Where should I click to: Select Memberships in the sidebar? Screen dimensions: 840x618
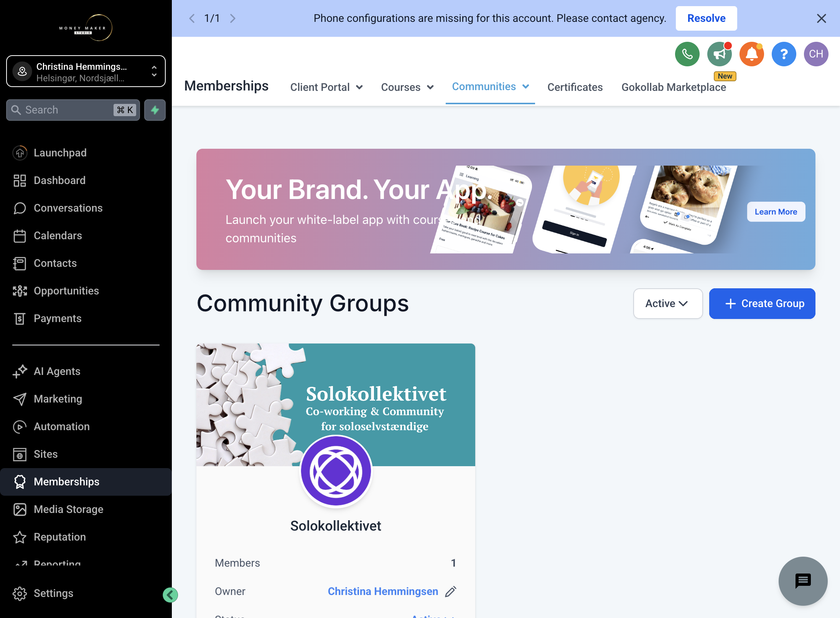(x=86, y=482)
